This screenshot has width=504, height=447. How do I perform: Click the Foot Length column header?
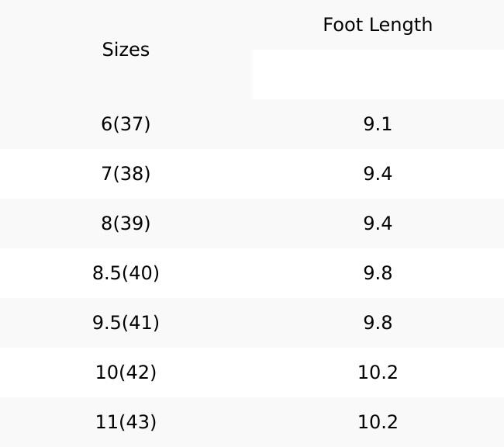(x=378, y=25)
